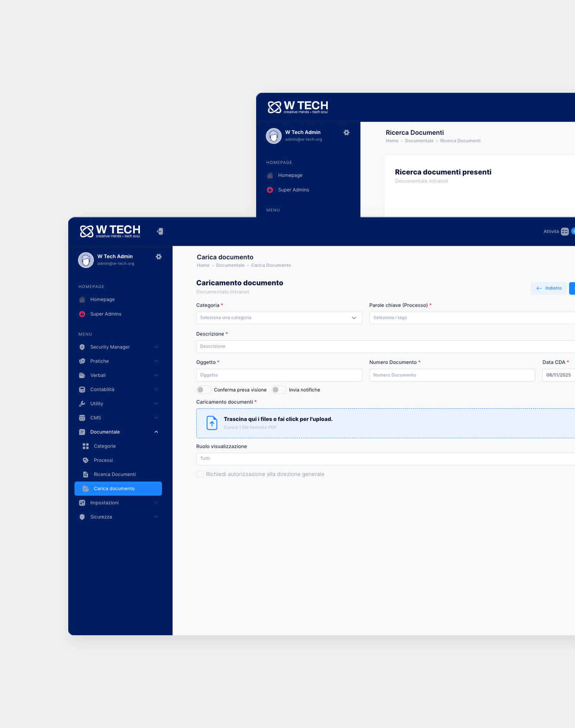Image resolution: width=575 pixels, height=728 pixels.
Task: Open Ricerca Documenti in the sidebar
Action: [115, 475]
